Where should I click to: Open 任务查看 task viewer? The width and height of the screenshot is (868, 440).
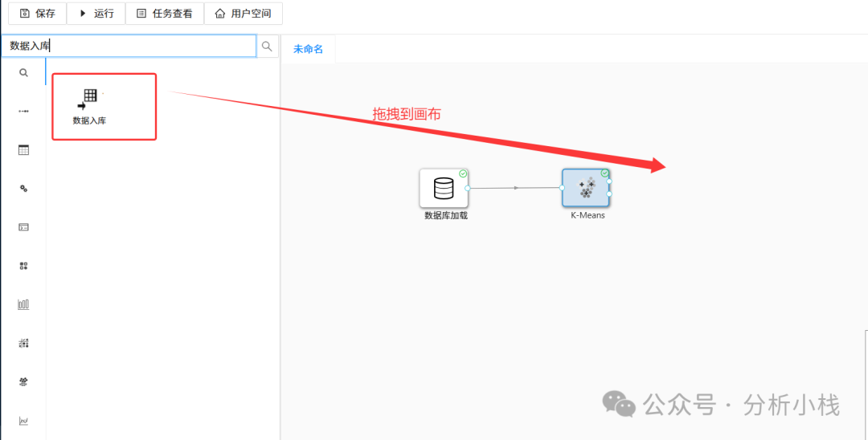[165, 14]
